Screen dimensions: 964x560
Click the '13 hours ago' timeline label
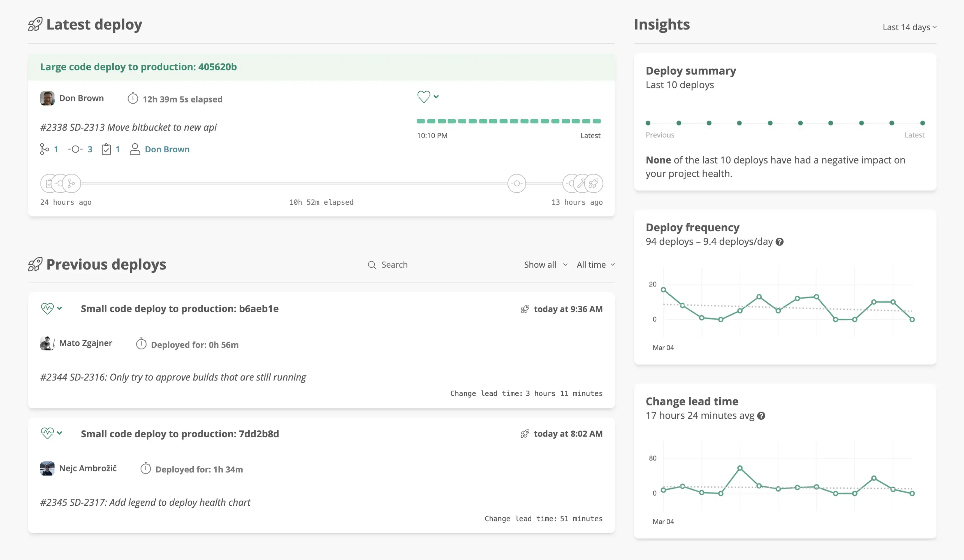click(x=577, y=202)
